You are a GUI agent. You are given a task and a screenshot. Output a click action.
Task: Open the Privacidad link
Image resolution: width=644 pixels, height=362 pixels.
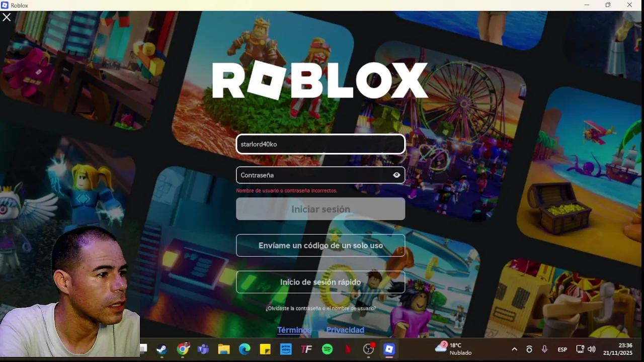[x=345, y=330]
